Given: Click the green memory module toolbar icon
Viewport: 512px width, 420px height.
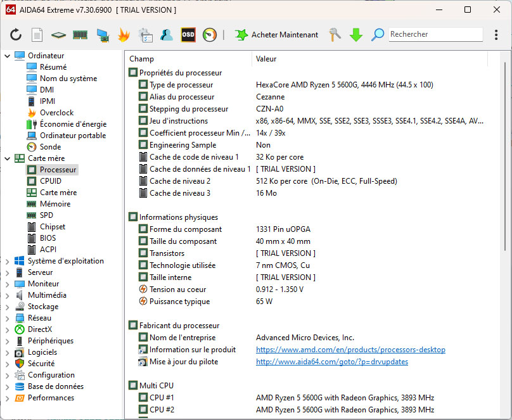Looking at the screenshot, I should coord(80,35).
